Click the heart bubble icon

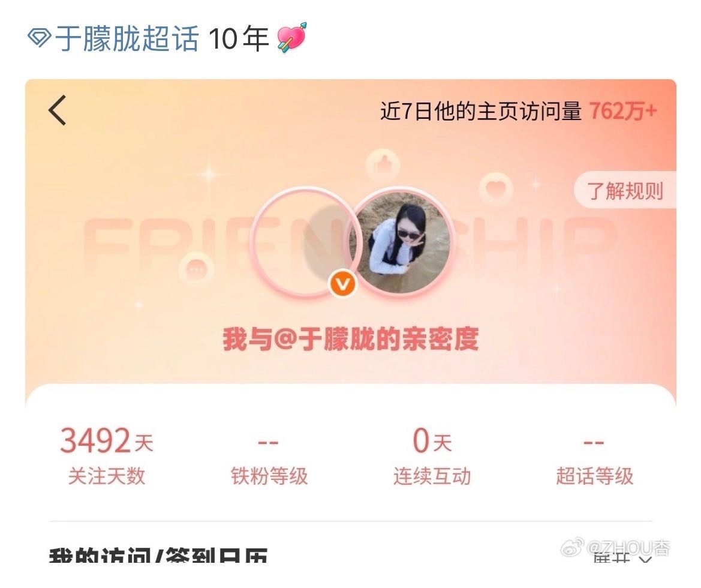(x=495, y=187)
